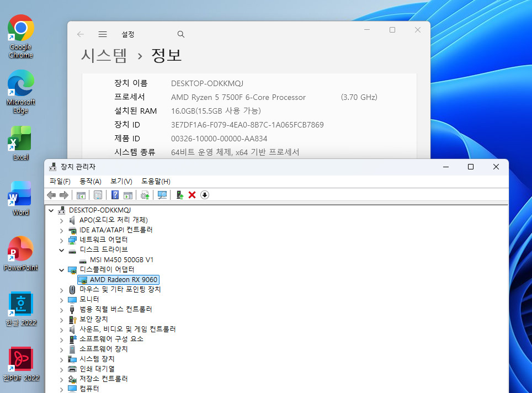The width and height of the screenshot is (532, 393).
Task: Click the search icon in Settings
Action: (180, 34)
